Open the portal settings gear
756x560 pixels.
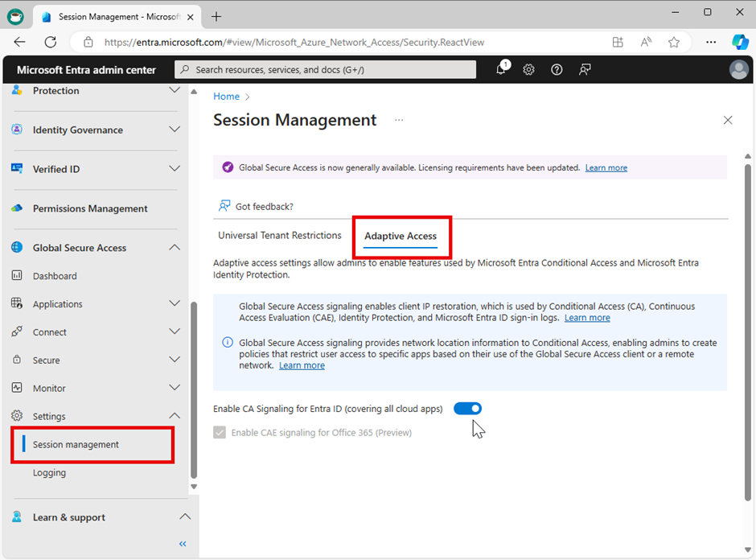(528, 70)
